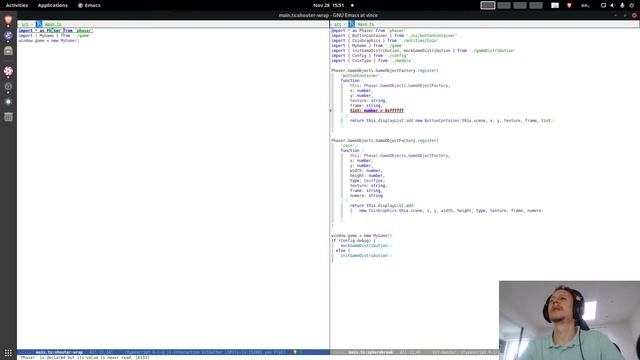
Task: Click 'import { MyGame }' line in left pane
Action: pos(54,36)
